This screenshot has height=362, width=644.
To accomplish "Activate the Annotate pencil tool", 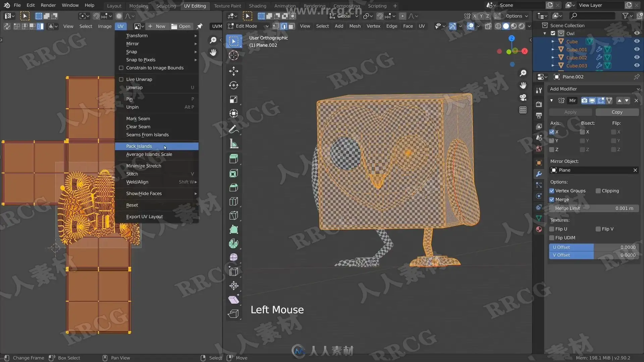I will click(234, 129).
